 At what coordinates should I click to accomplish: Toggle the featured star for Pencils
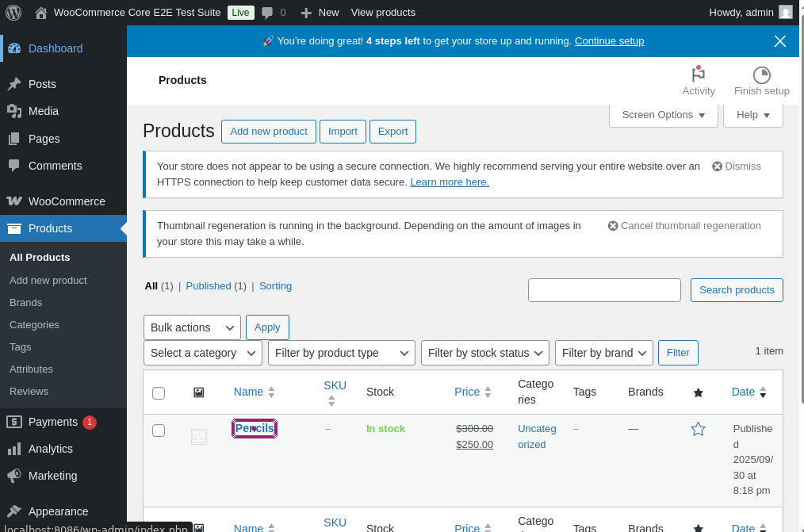click(x=698, y=429)
